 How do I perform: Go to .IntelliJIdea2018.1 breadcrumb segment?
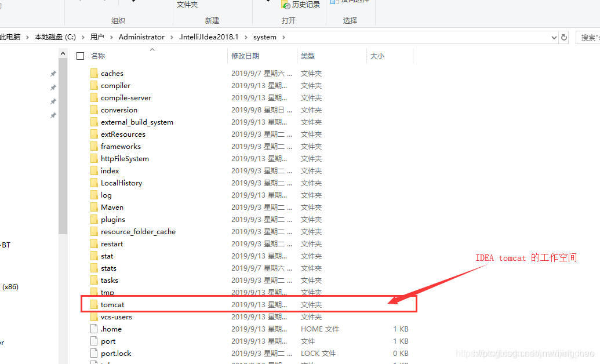click(x=209, y=37)
